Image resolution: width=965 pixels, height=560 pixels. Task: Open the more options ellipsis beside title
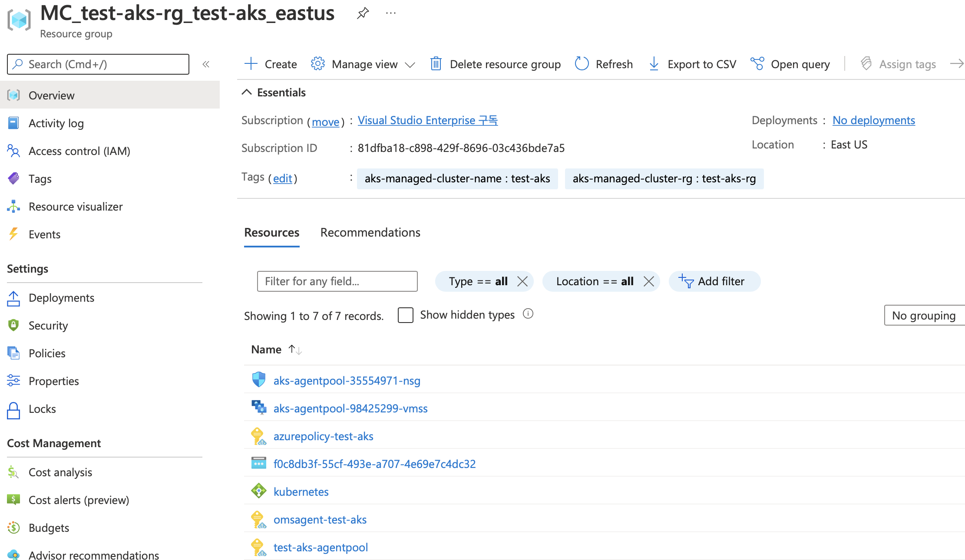(391, 13)
